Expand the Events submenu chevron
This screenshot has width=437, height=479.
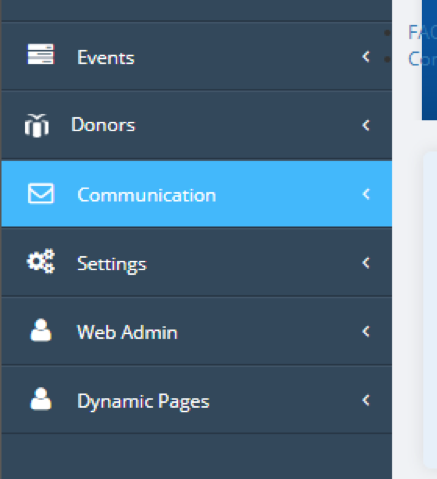click(x=366, y=57)
